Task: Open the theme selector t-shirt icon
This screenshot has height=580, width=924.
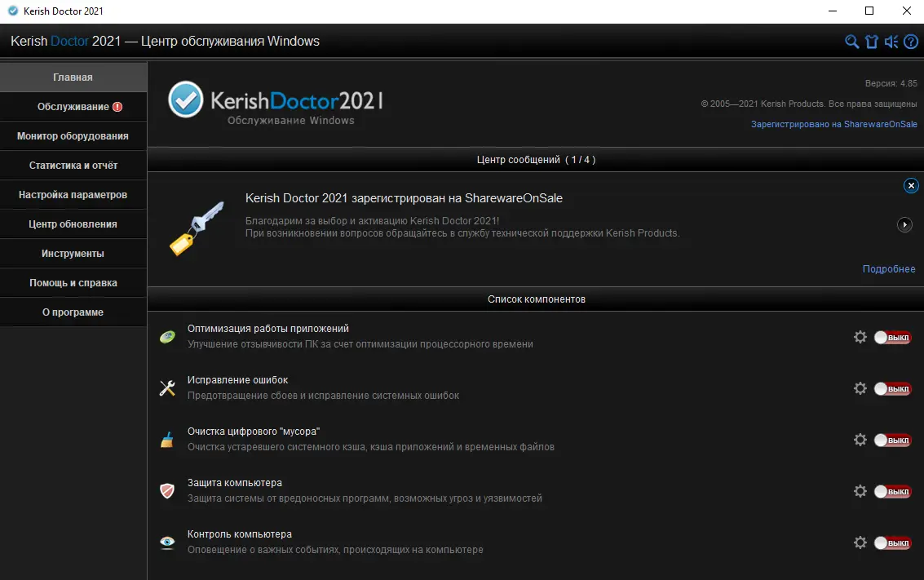Action: [871, 41]
